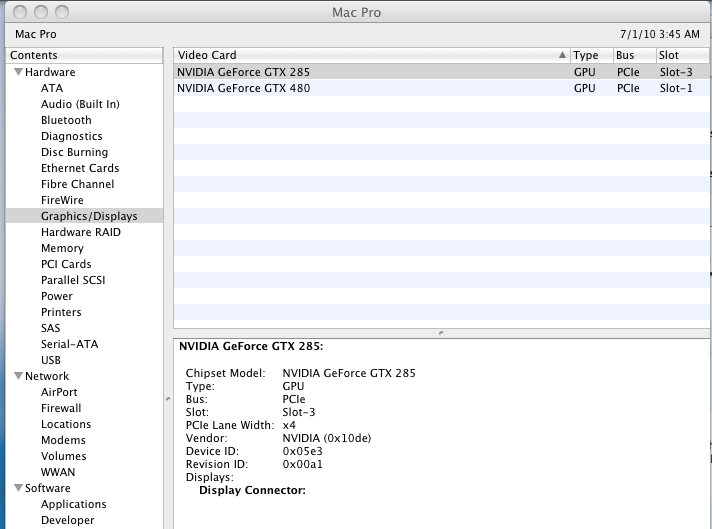Open Applications under Software
The height and width of the screenshot is (529, 712).
[74, 504]
